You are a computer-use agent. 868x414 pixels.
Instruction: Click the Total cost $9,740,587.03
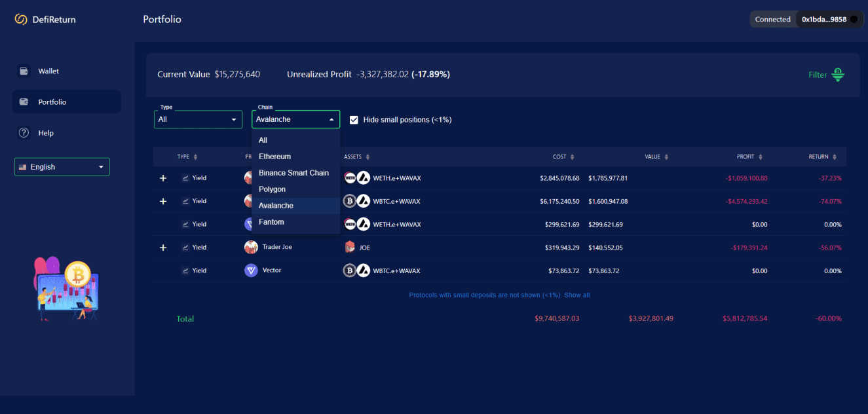pos(557,318)
